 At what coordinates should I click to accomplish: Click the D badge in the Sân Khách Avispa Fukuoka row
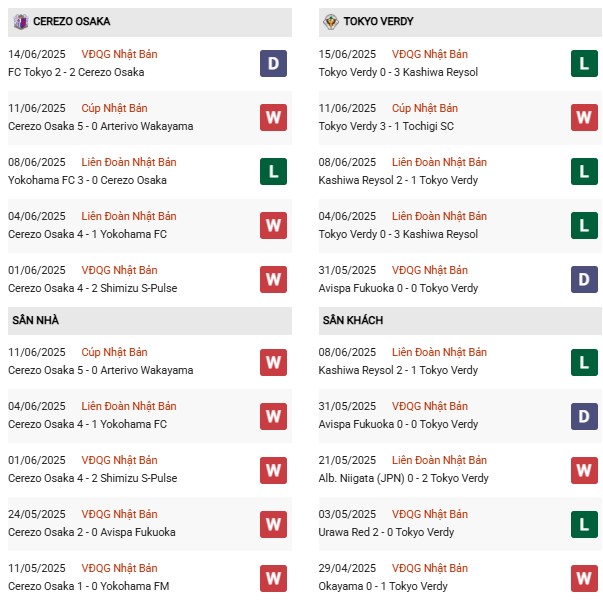tap(584, 416)
